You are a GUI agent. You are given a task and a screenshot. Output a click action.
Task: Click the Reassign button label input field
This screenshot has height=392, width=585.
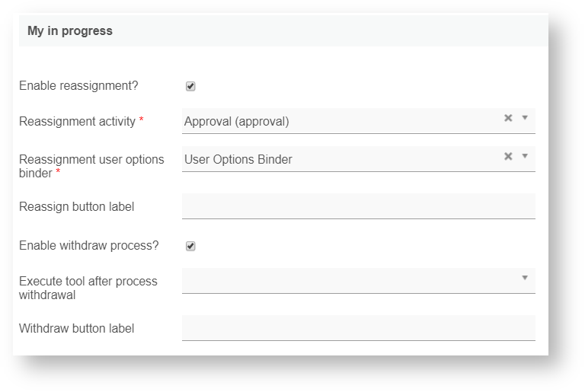point(358,206)
